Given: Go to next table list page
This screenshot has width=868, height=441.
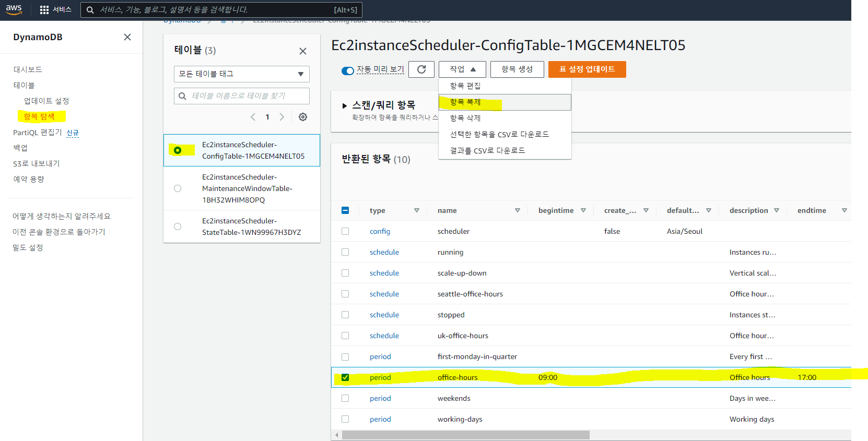Looking at the screenshot, I should [282, 117].
